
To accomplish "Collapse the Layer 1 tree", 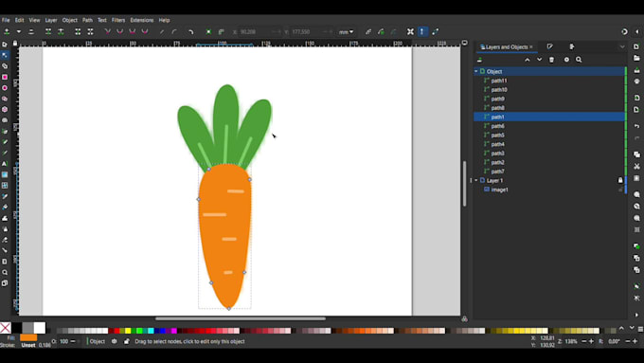I will [476, 180].
